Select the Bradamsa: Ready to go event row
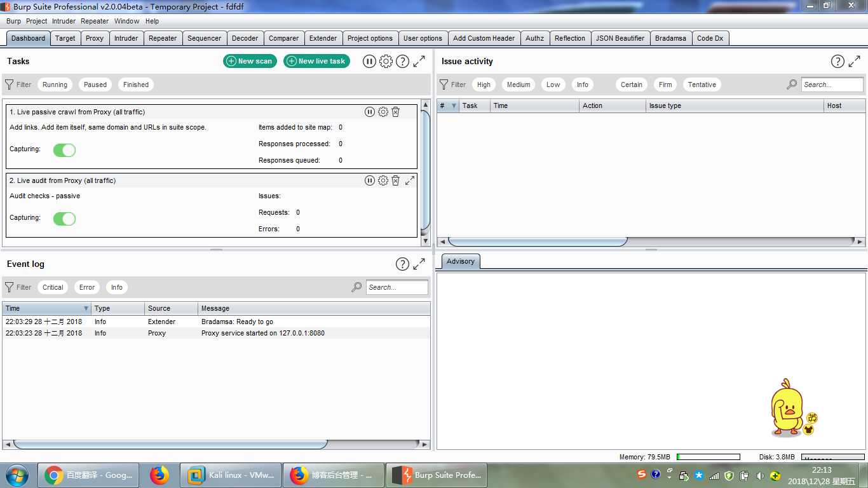Screen dimensions: 868x488 (216, 322)
